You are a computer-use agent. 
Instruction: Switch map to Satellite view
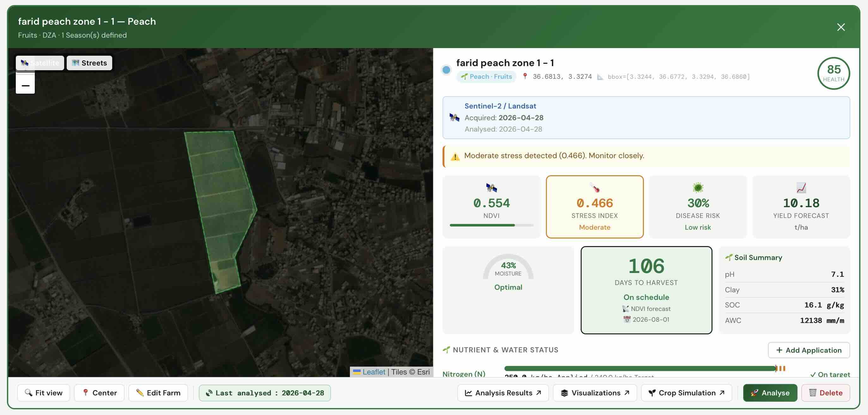tap(40, 63)
